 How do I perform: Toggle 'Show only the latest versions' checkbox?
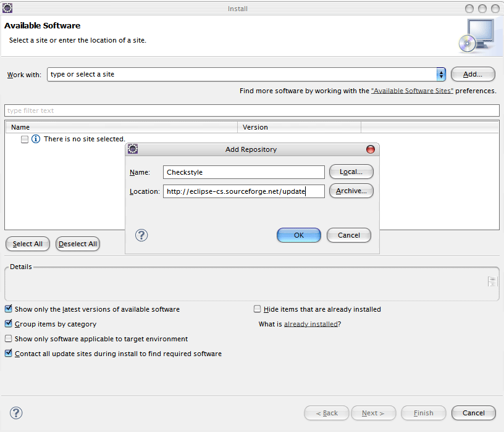[9, 309]
